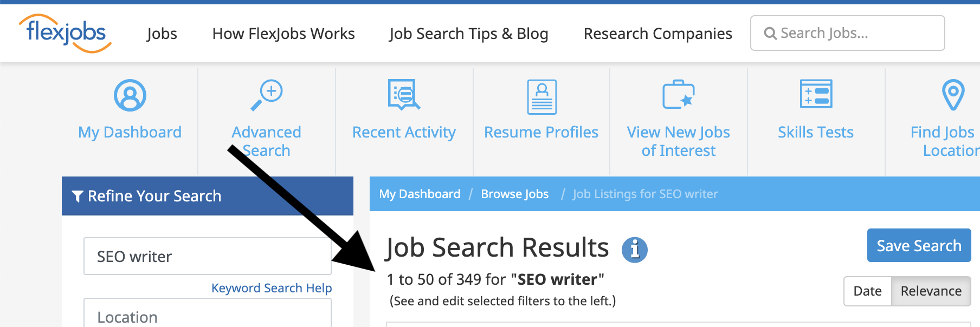
Task: Click the blue info icon beside Job Search Results
Action: coord(634,250)
